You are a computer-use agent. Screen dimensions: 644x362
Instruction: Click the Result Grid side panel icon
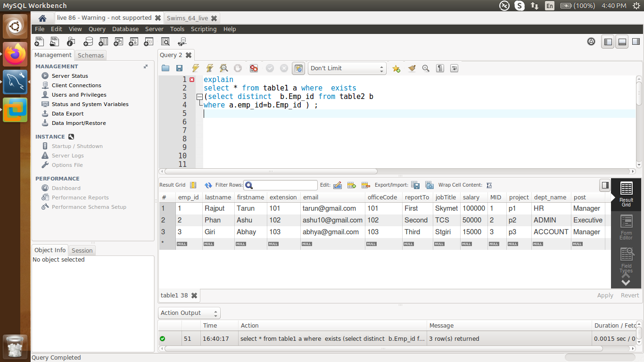click(x=626, y=195)
